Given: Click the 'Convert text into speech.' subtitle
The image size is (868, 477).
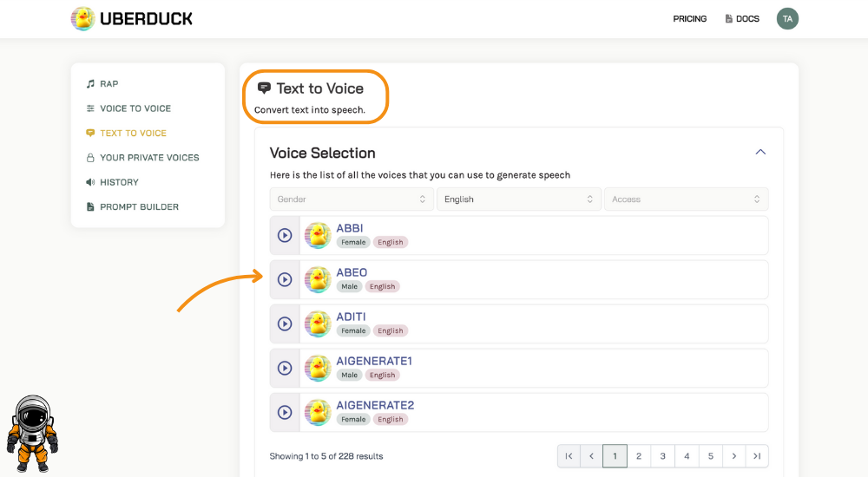Looking at the screenshot, I should click(310, 109).
